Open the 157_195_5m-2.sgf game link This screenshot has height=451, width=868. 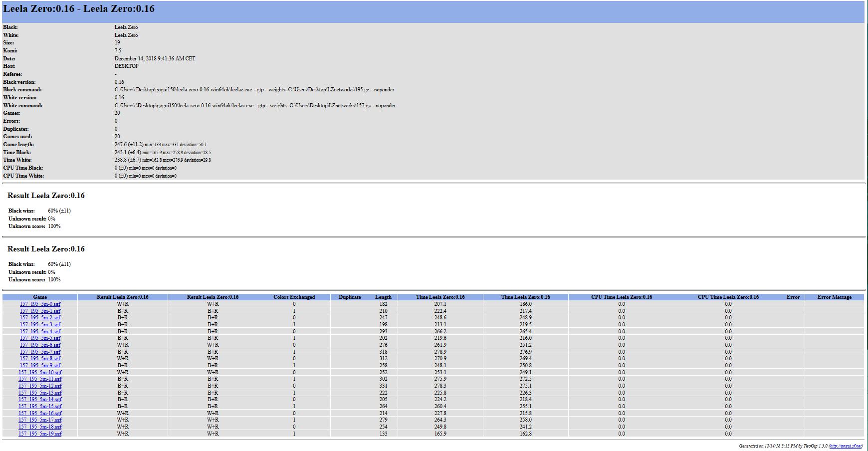40,317
